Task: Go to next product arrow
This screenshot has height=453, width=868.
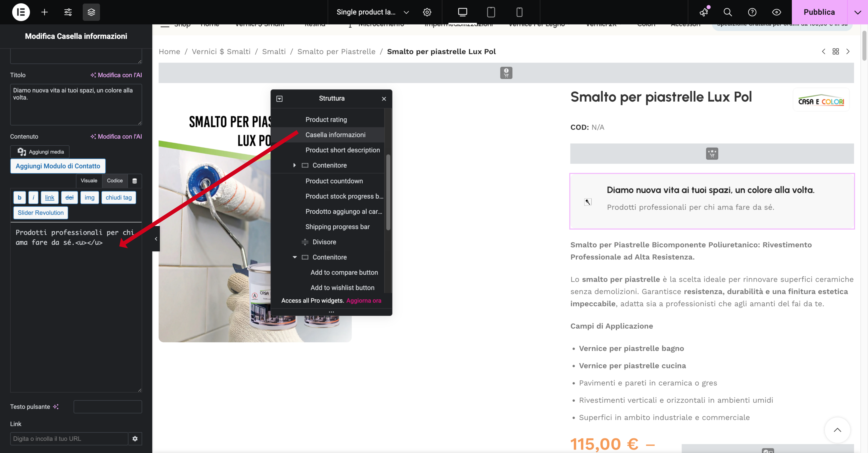Action: pyautogui.click(x=848, y=52)
